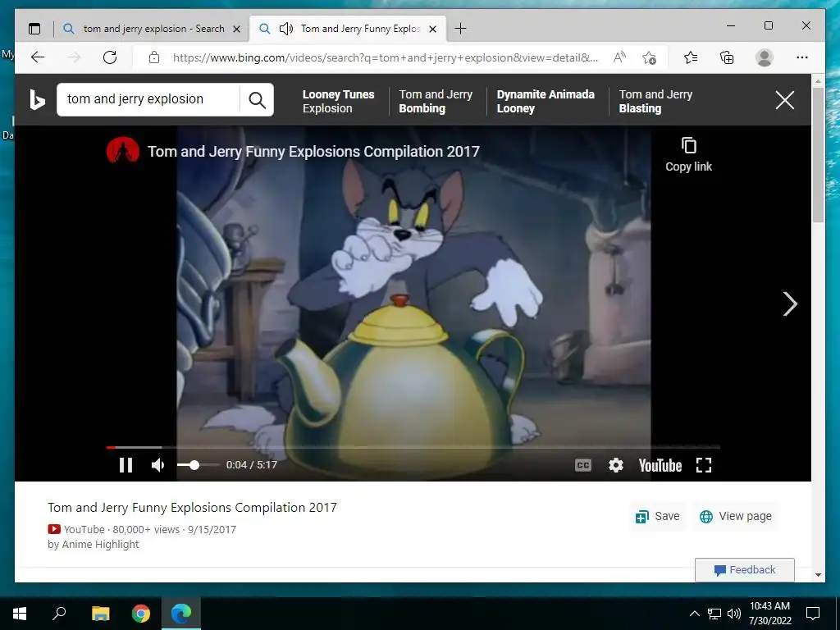This screenshot has width=840, height=630.
Task: Adjust the player volume slider
Action: (x=198, y=464)
